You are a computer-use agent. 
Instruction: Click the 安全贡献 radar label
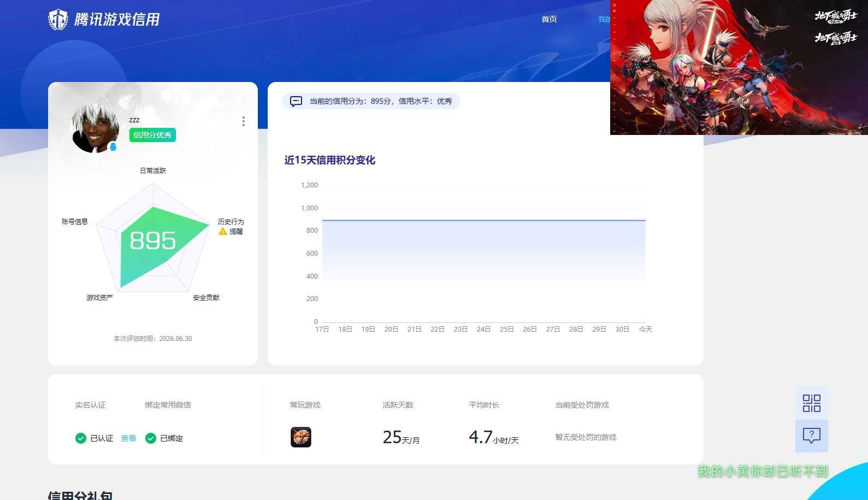pyautogui.click(x=206, y=297)
